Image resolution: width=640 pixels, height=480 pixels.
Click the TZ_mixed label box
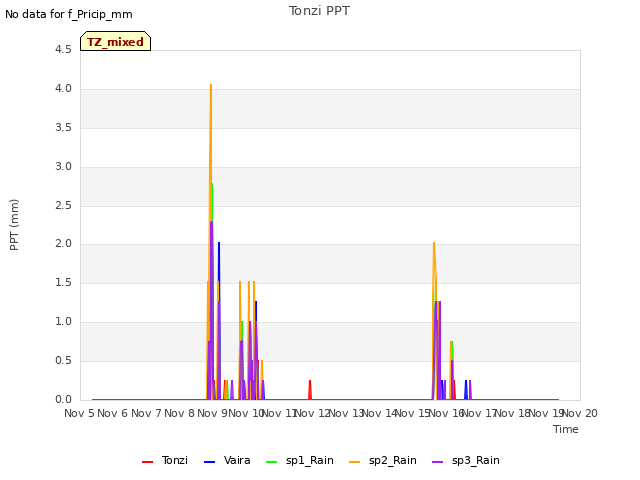pyautogui.click(x=116, y=41)
